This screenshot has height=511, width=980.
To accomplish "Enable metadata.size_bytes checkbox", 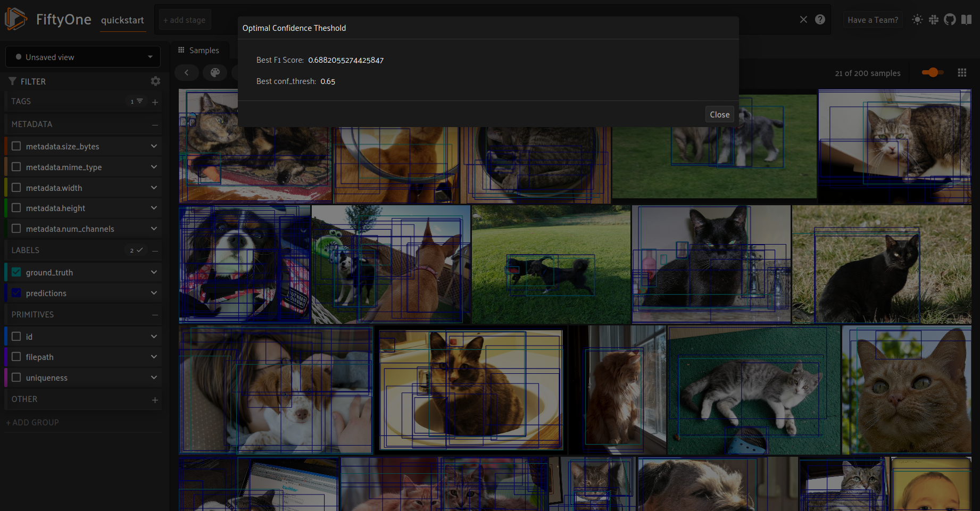I will click(16, 146).
